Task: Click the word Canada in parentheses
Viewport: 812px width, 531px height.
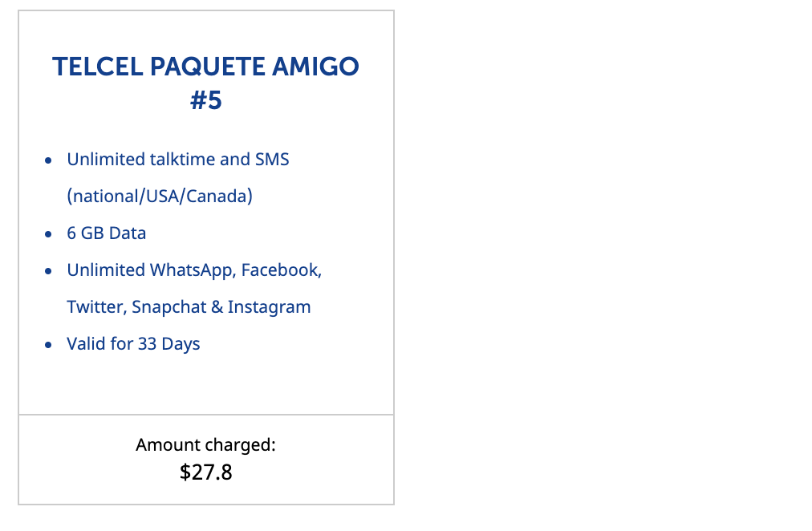Action: (217, 197)
